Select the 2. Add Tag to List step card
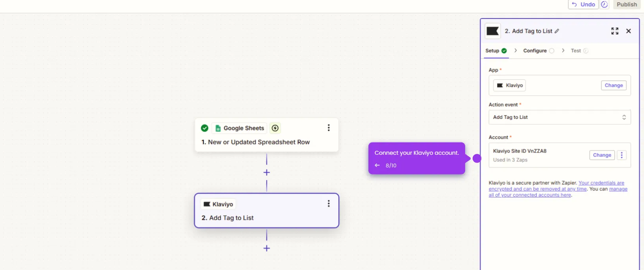Screen dimensions: 644x270 point(267,210)
